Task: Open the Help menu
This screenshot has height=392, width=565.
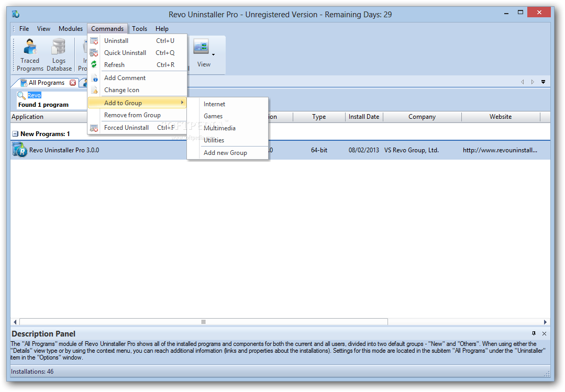Action: tap(162, 29)
